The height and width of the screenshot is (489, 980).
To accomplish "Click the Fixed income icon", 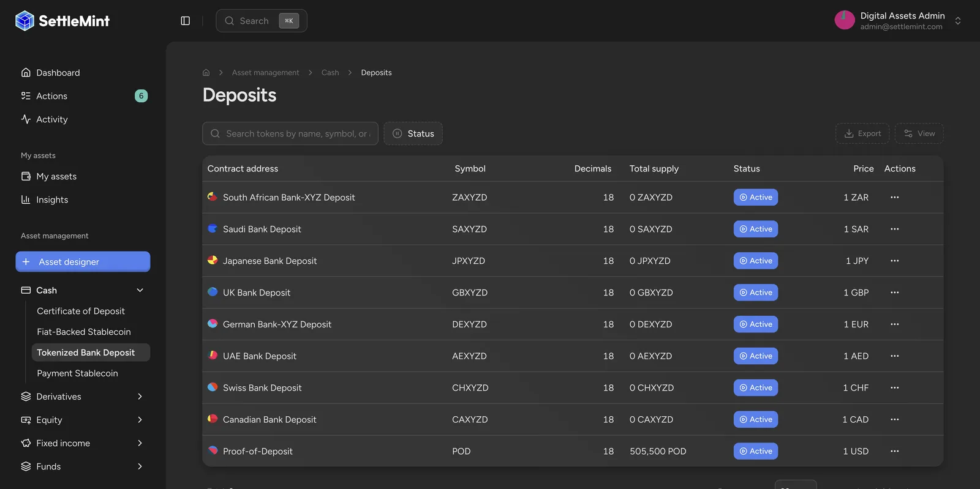I will click(x=26, y=443).
